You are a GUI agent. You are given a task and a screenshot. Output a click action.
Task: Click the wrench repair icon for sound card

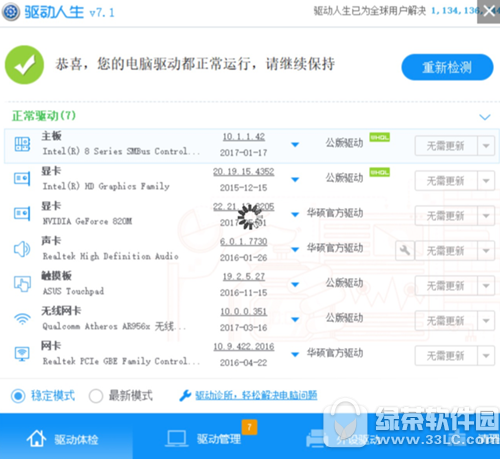[405, 250]
